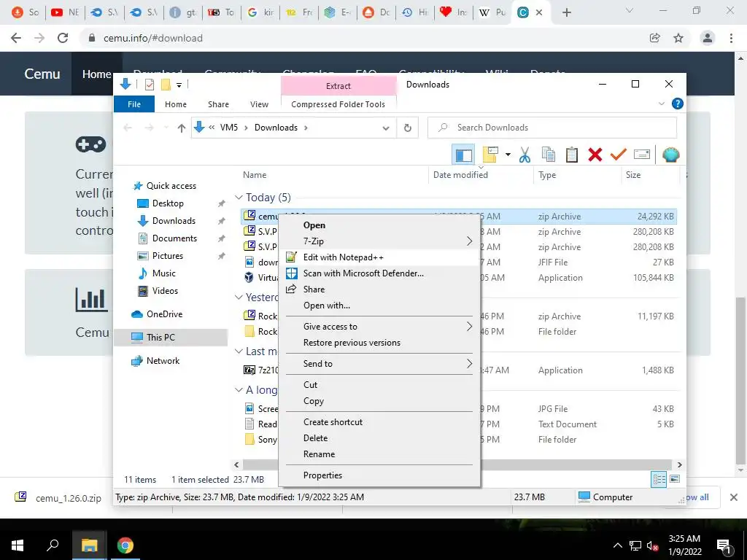Viewport: 747px width, 560px height.
Task: Expand the Send to submenu
Action: (379, 363)
